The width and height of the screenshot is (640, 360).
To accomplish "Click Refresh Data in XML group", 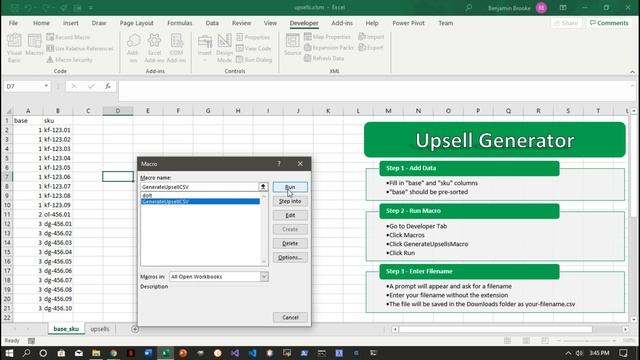I will (324, 58).
